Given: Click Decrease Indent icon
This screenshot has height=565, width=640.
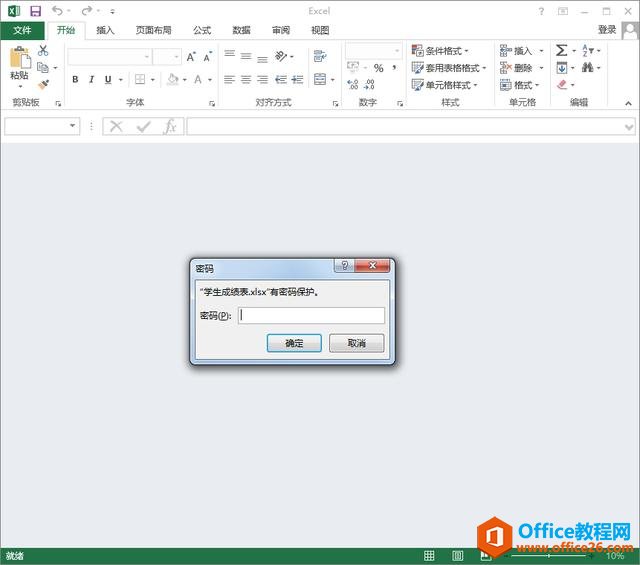Looking at the screenshot, I should [280, 79].
